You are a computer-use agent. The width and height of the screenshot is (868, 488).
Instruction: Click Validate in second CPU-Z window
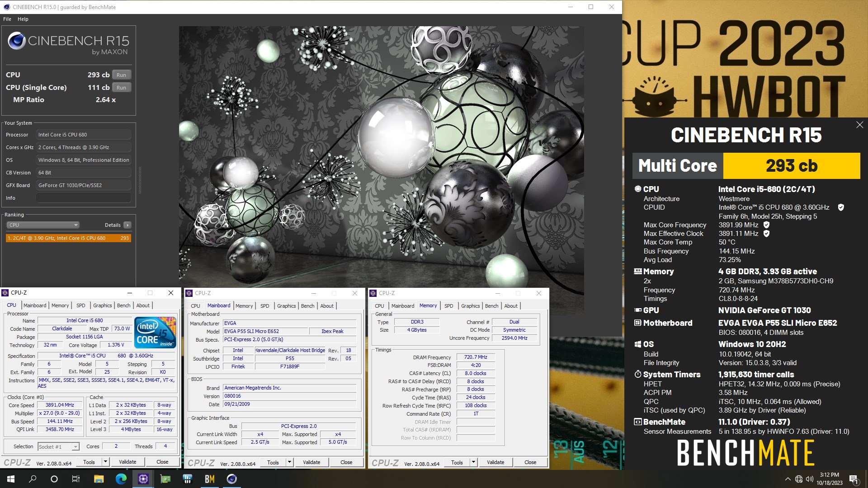click(311, 462)
